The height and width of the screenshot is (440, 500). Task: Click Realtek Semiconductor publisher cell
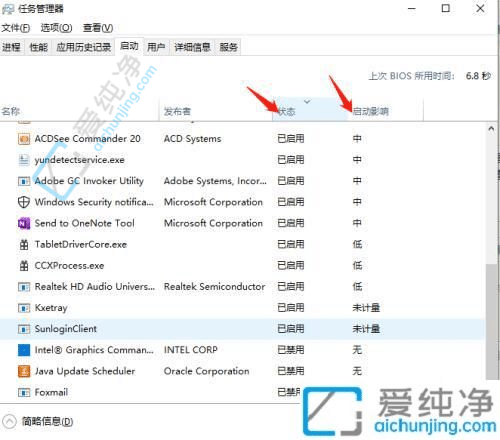click(214, 287)
